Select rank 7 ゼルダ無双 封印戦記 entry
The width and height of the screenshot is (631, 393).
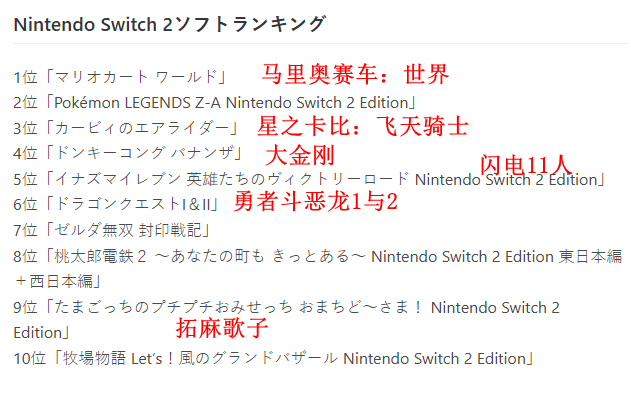tap(112, 230)
